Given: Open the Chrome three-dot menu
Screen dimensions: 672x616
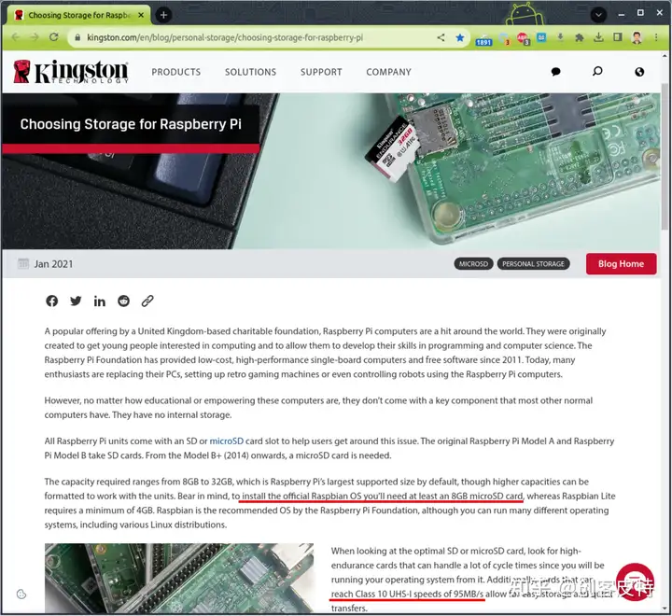Looking at the screenshot, I should pyautogui.click(x=656, y=37).
